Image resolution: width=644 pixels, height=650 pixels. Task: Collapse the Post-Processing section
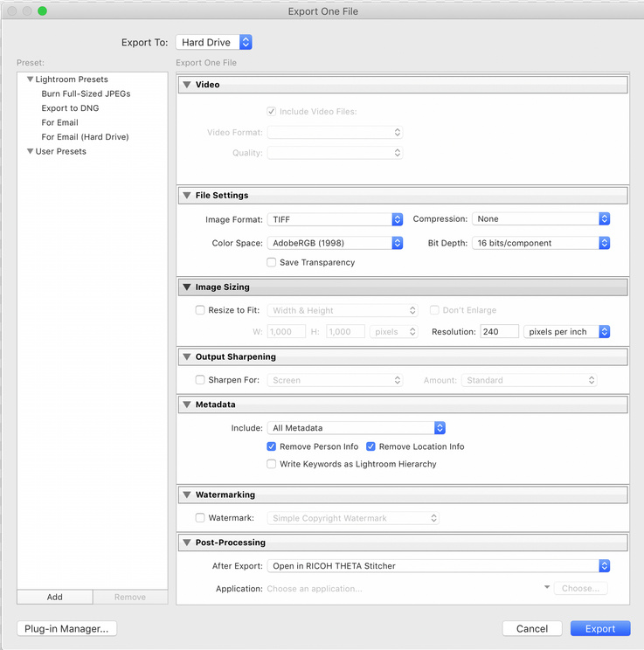pos(187,543)
